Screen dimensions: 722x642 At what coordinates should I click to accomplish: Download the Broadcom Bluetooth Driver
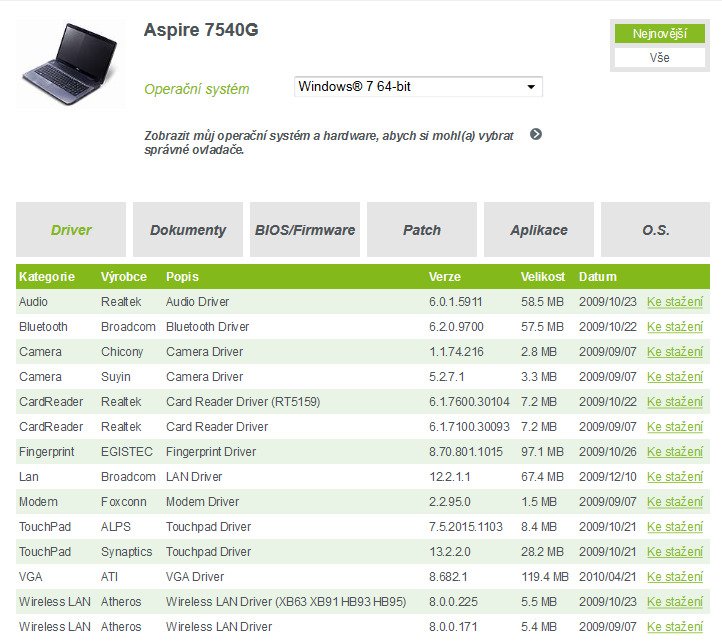675,327
